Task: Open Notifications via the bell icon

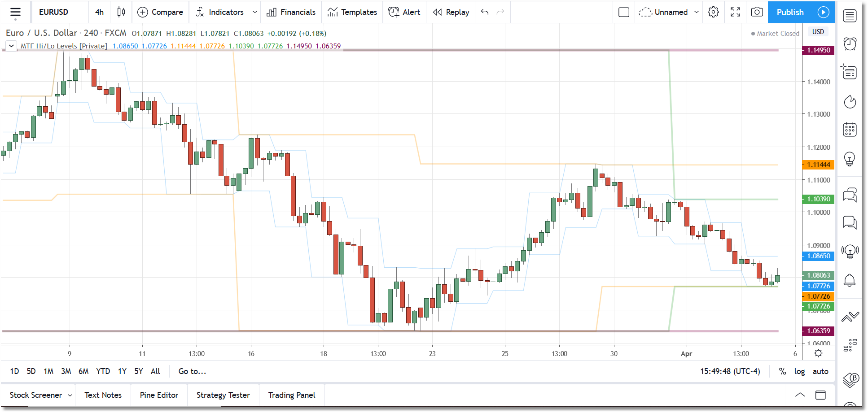Action: click(850, 279)
